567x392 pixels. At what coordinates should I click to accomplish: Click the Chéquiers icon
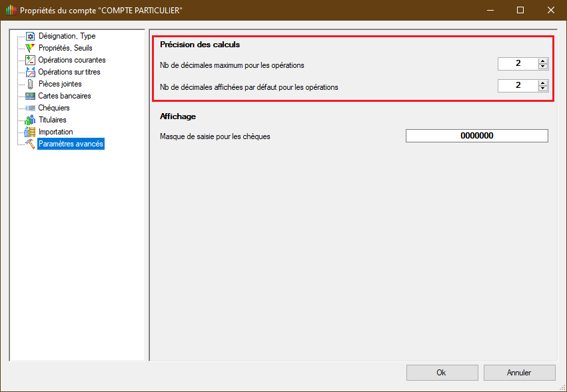tap(30, 108)
